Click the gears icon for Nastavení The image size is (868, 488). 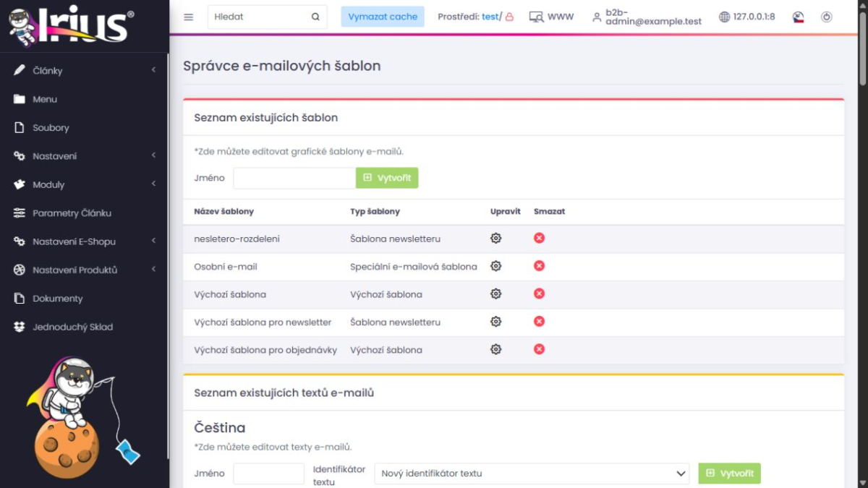[x=20, y=156]
